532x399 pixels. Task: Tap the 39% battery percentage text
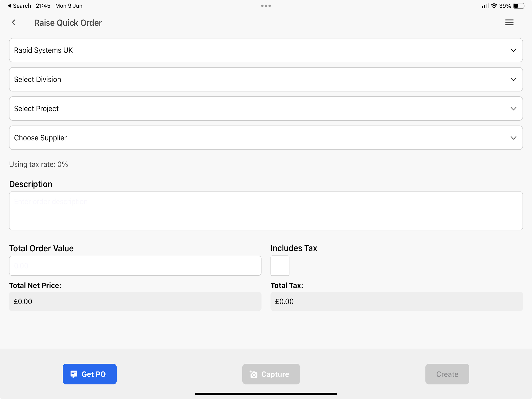(x=505, y=6)
